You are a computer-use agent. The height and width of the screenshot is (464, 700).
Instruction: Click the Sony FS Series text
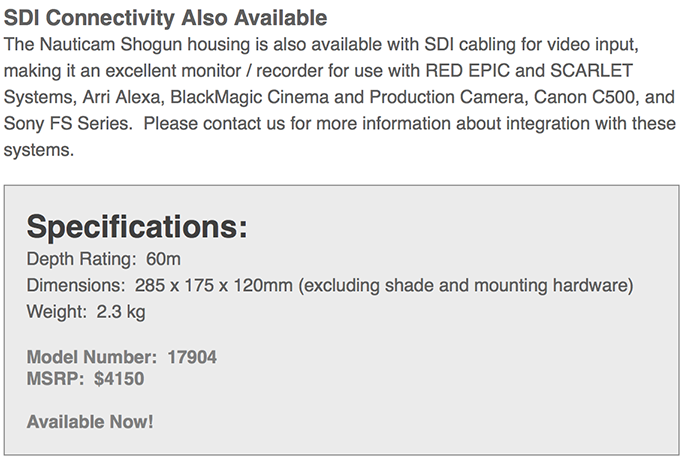coord(67,123)
